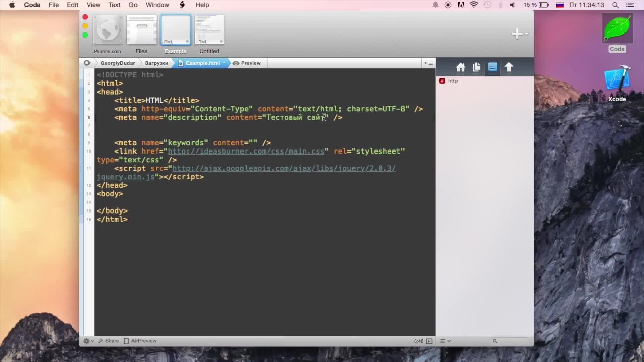
Task: Select the Coda desktop icon
Action: click(x=617, y=33)
